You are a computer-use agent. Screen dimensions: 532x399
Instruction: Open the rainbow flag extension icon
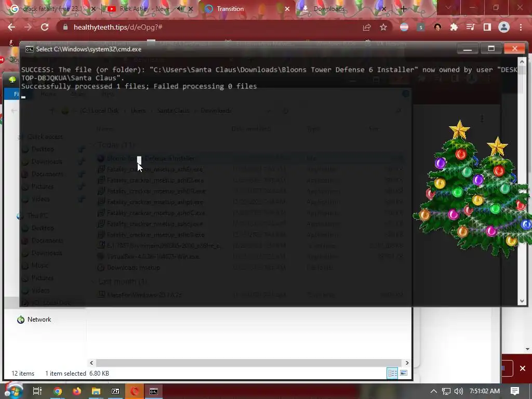click(x=404, y=27)
